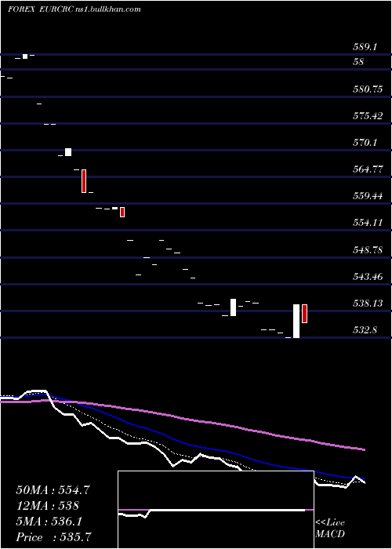Click the 5MA : 536.1 readout
Image resolution: width=392 pixels, height=549 pixels.
[x=49, y=522]
